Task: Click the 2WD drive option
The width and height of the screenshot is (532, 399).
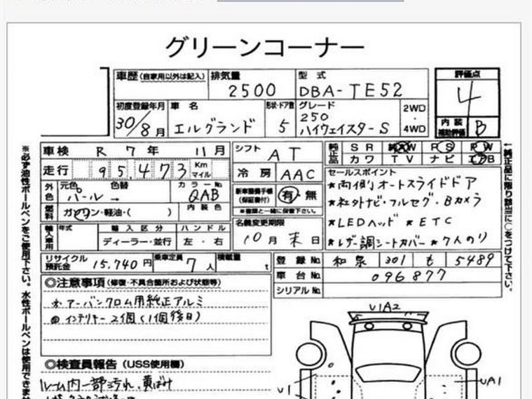Action: 414,109
